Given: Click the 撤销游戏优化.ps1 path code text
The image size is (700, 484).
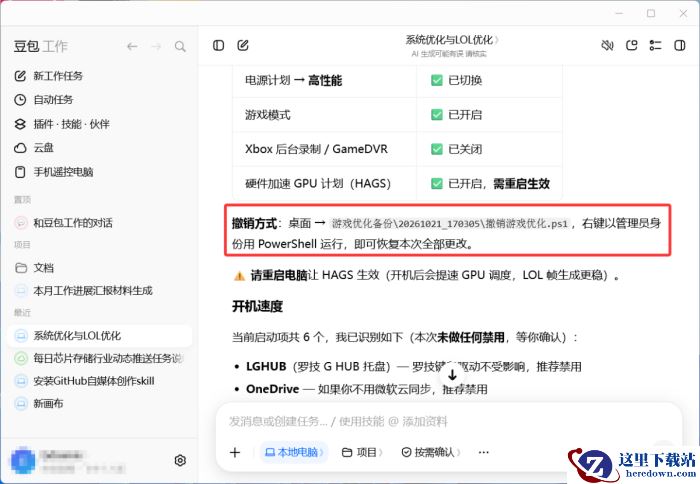Looking at the screenshot, I should (450, 223).
